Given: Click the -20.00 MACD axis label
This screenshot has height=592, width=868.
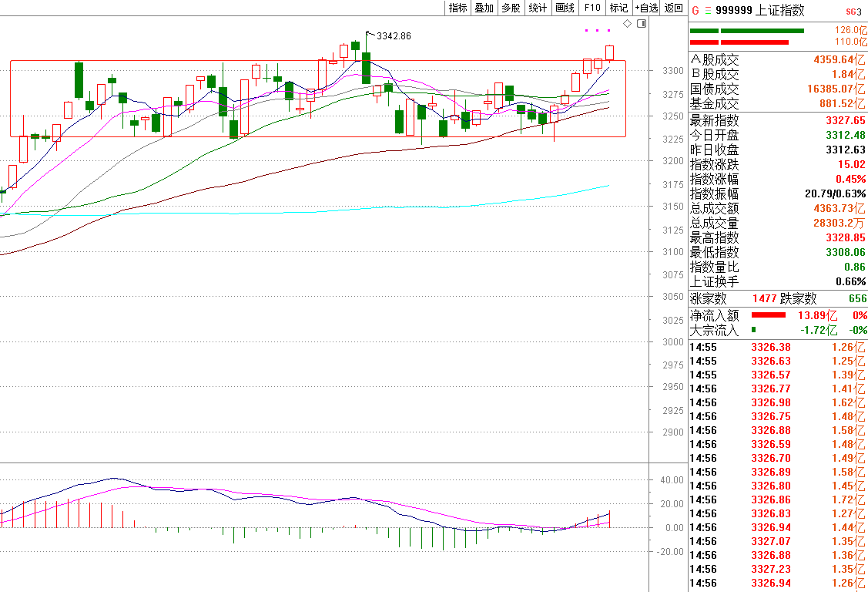Looking at the screenshot, I should pyautogui.click(x=670, y=552).
